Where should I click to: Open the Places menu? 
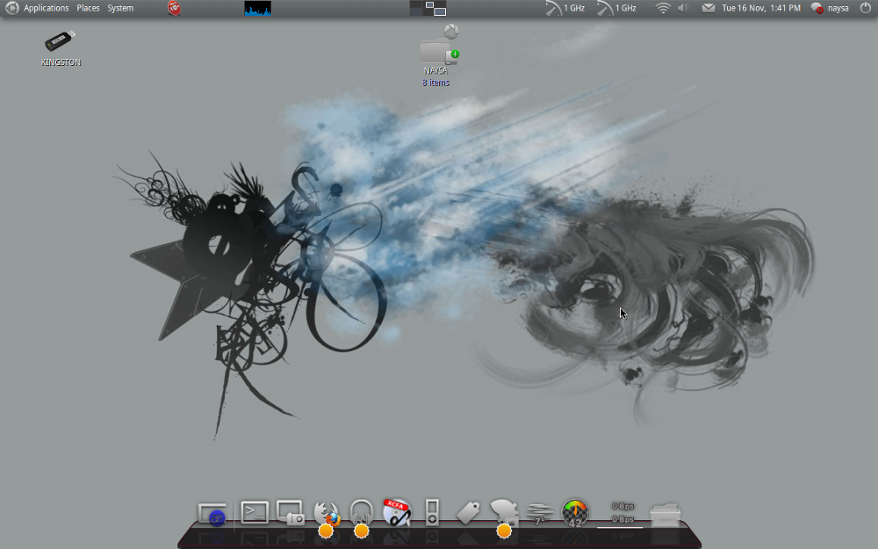[88, 8]
